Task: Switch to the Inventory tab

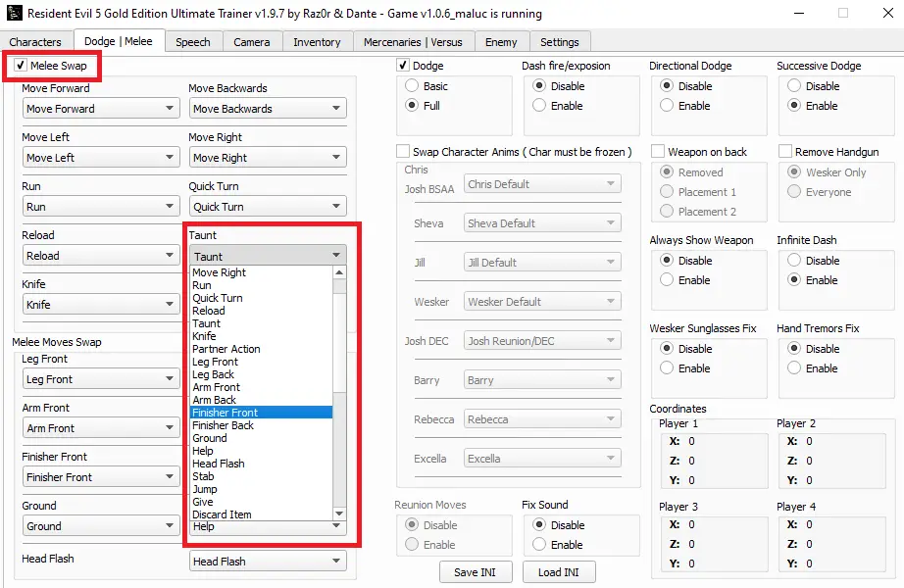Action: (x=317, y=42)
